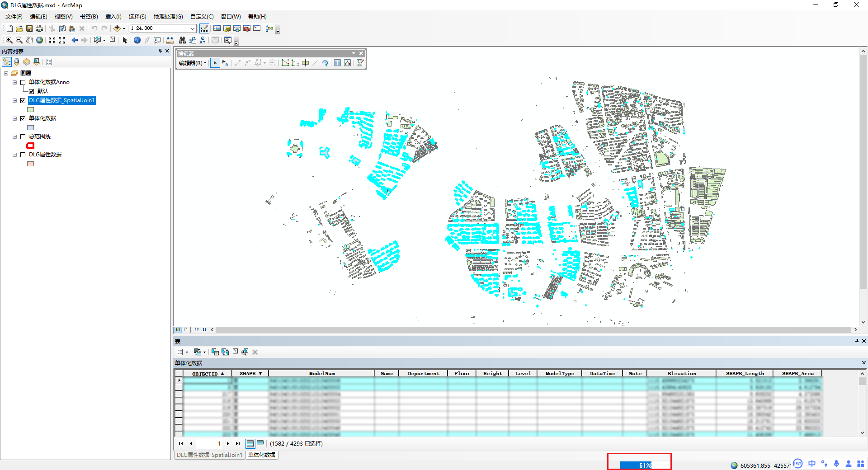The width and height of the screenshot is (868, 470).
Task: Open the Find binoculars tool
Action: (182, 40)
